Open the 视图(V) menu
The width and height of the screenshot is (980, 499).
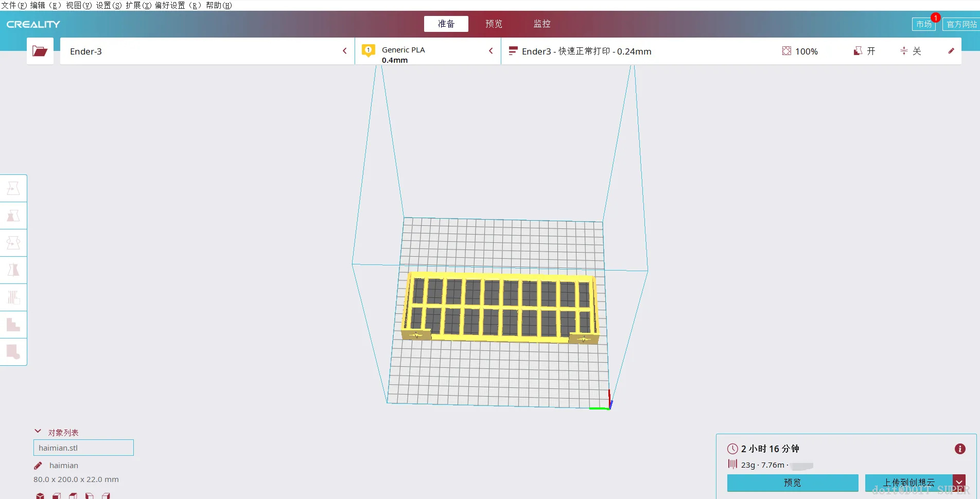coord(79,5)
